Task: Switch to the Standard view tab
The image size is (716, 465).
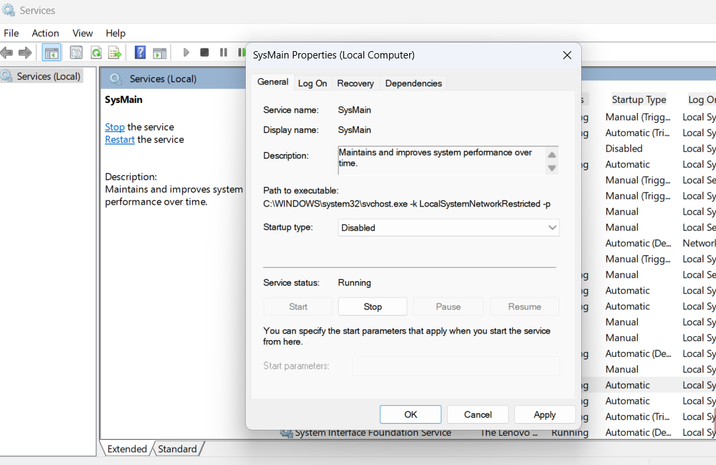Action: (177, 449)
